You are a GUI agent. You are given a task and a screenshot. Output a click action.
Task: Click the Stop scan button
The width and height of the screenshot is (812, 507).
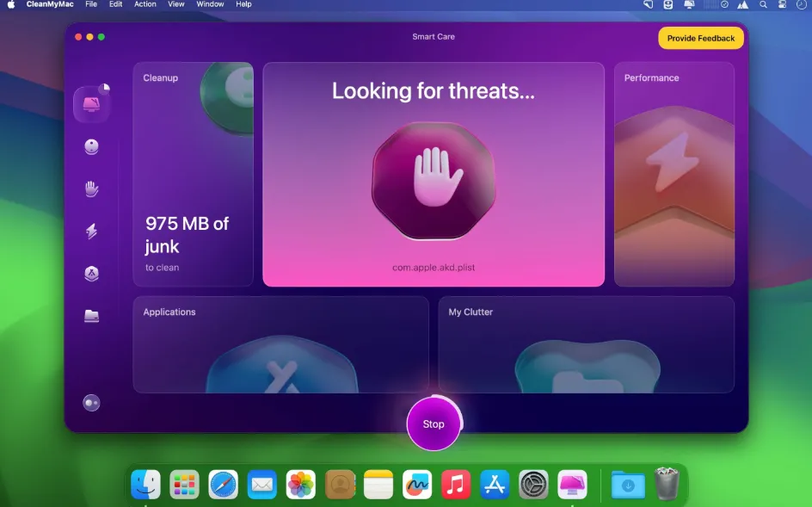(434, 424)
